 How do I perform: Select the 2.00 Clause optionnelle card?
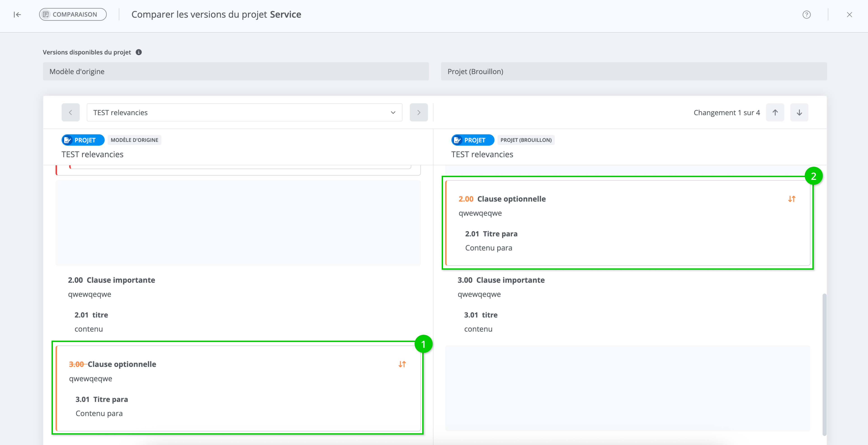[627, 223]
